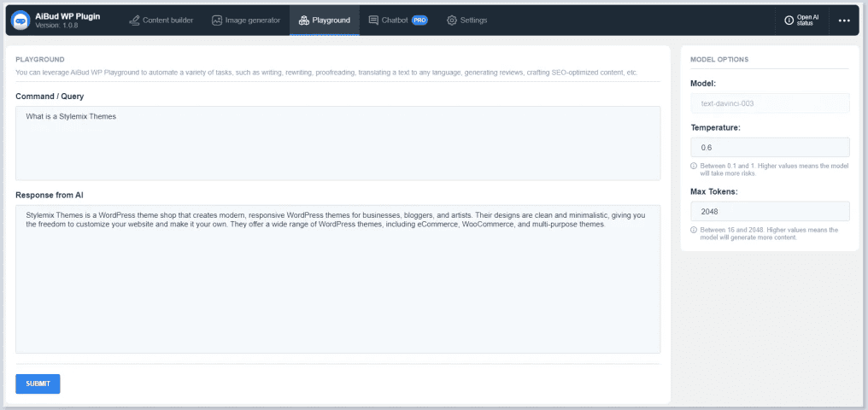
Task: Click the 'Between 16 and 2048' hint text
Action: click(x=770, y=233)
